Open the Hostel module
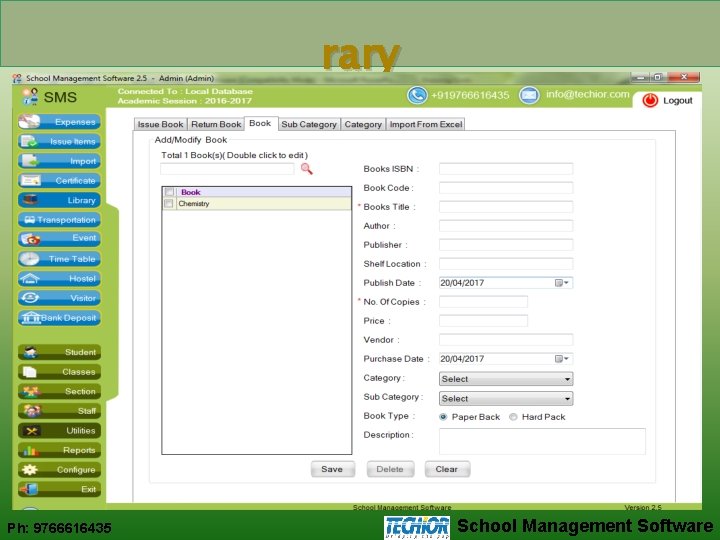 [x=59, y=279]
